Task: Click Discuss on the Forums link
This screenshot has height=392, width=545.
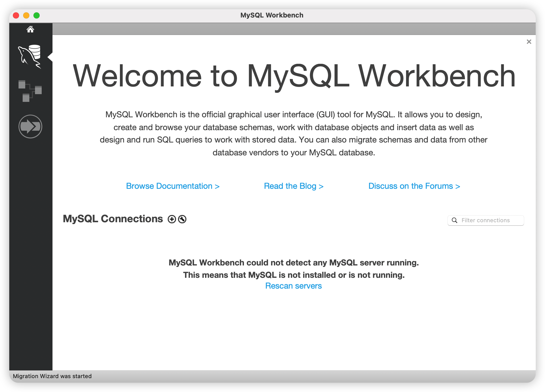Action: (x=414, y=186)
